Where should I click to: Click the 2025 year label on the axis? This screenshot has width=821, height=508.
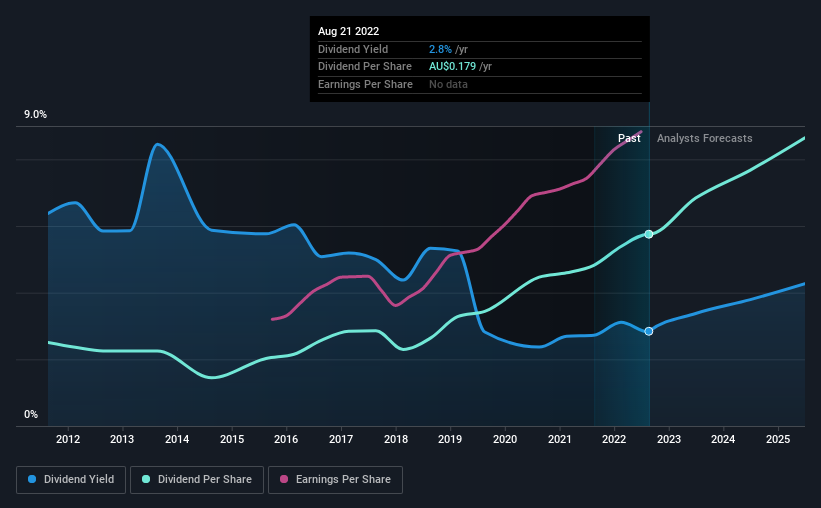point(778,439)
